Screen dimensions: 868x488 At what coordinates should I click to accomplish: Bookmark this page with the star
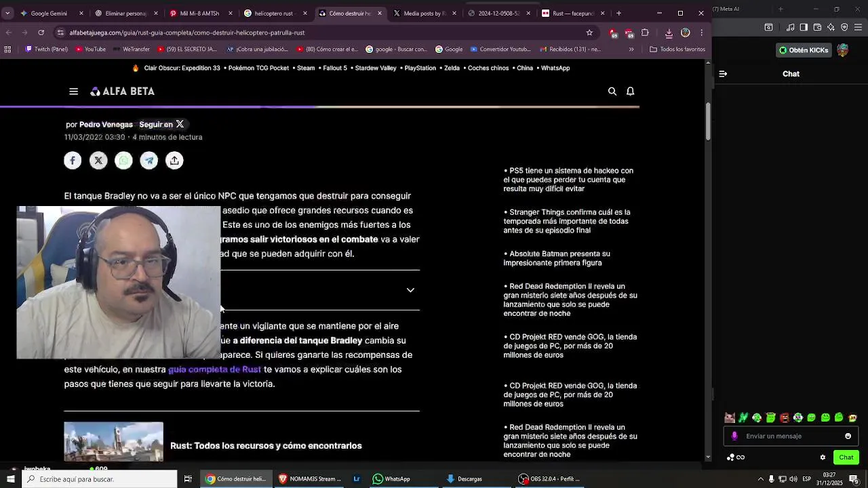pyautogui.click(x=589, y=33)
